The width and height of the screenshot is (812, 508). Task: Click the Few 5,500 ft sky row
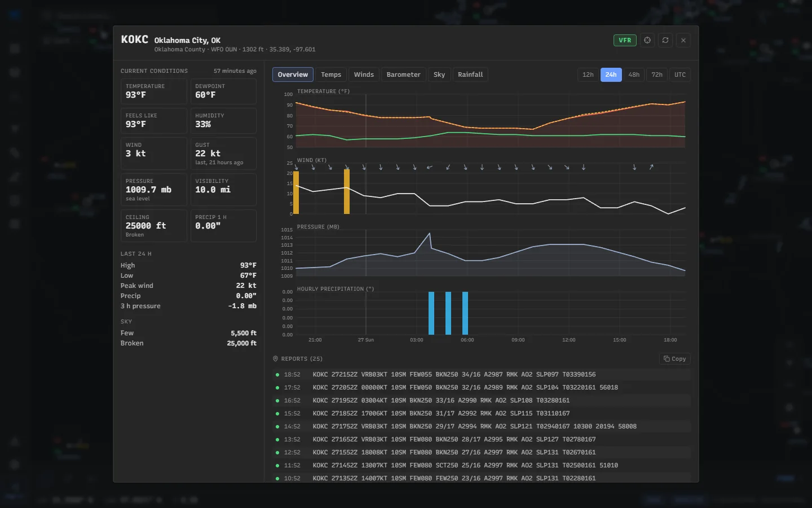[188, 333]
